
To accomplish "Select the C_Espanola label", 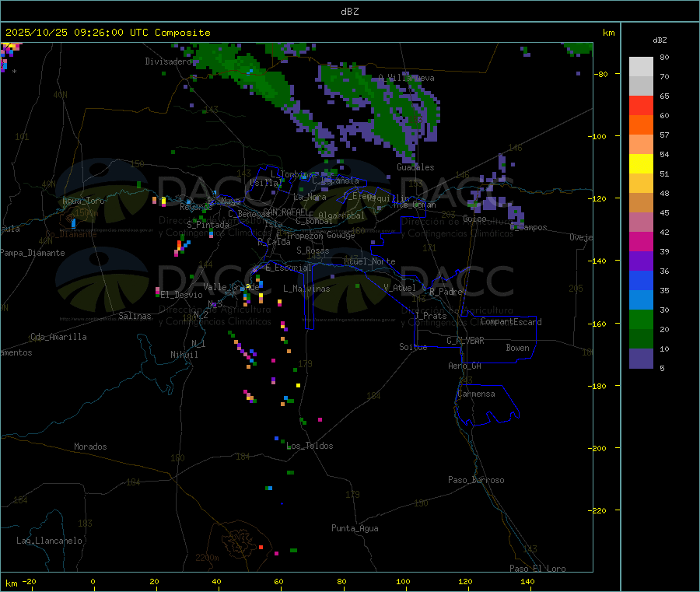I will 335,180.
